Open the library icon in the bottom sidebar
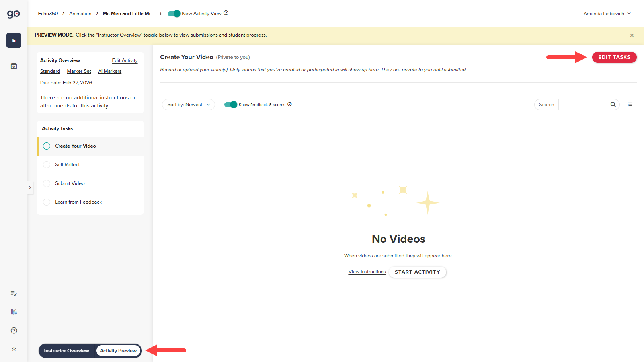 tap(14, 312)
